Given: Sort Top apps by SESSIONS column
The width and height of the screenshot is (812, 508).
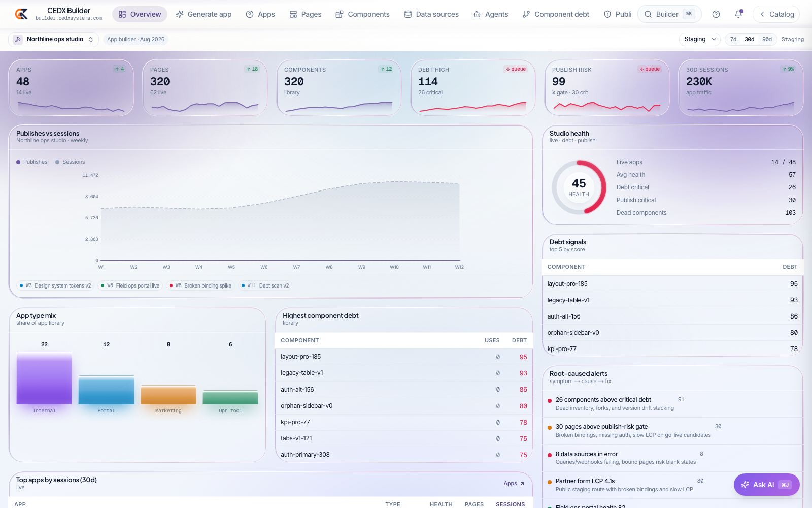Looking at the screenshot, I should pyautogui.click(x=510, y=504).
